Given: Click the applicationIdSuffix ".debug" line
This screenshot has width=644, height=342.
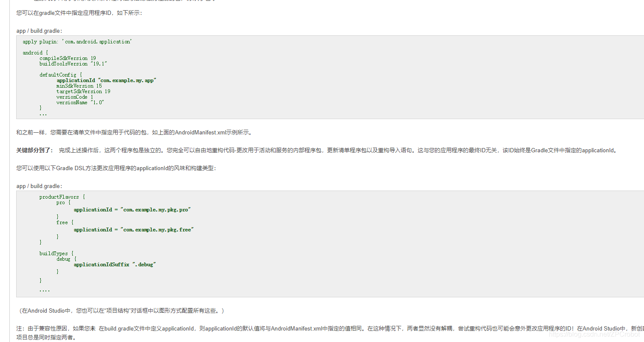Looking at the screenshot, I should [x=115, y=265].
